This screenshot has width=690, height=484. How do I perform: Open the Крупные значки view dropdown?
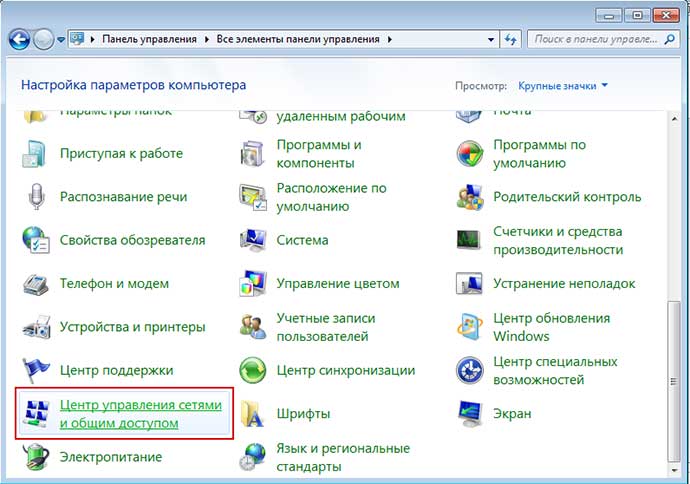[x=562, y=86]
